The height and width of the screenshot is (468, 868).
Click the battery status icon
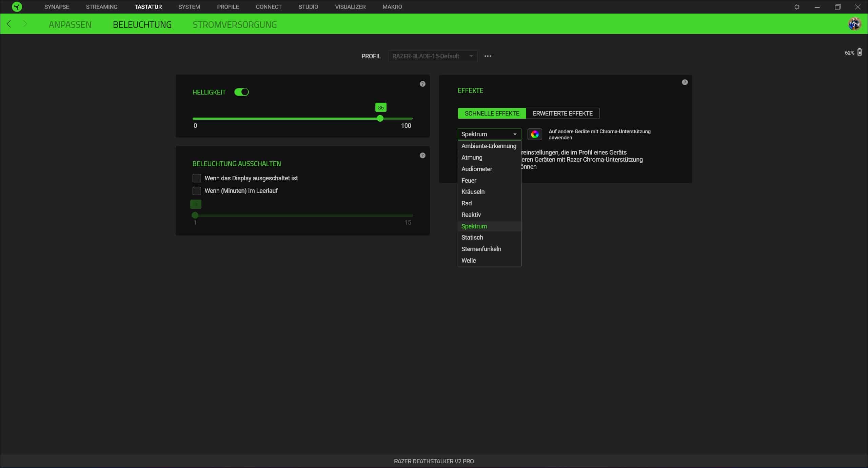pyautogui.click(x=860, y=52)
